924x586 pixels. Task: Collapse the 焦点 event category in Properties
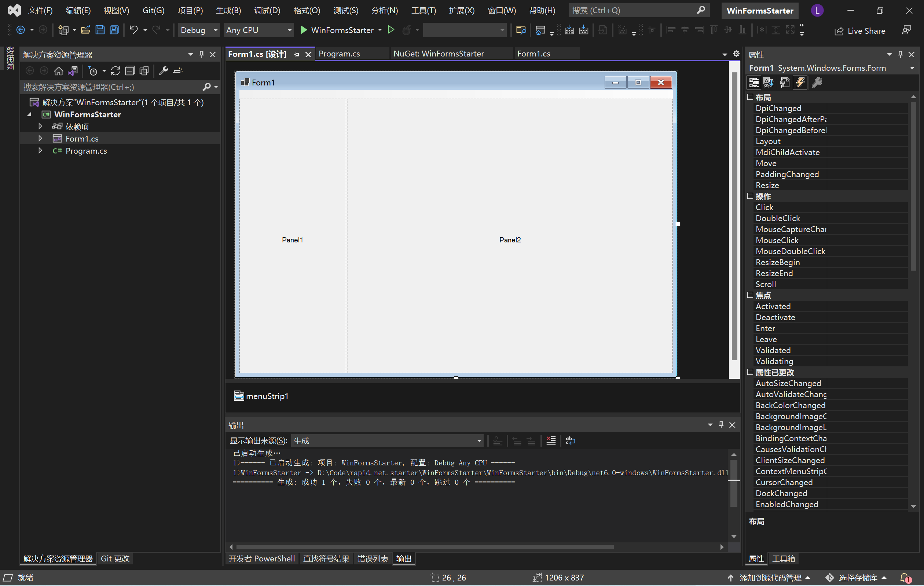[750, 295]
